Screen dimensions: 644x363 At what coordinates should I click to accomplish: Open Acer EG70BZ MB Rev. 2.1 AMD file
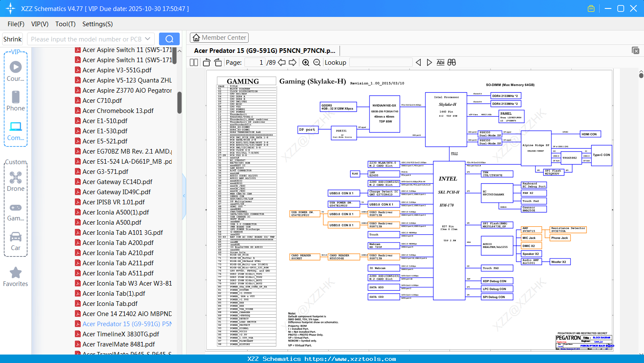coord(123,151)
